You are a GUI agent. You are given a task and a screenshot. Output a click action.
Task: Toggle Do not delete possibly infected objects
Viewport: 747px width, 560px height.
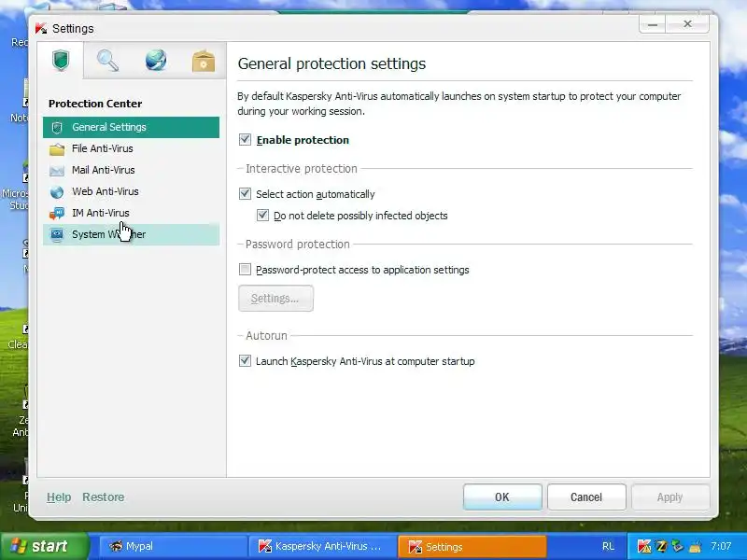click(262, 216)
